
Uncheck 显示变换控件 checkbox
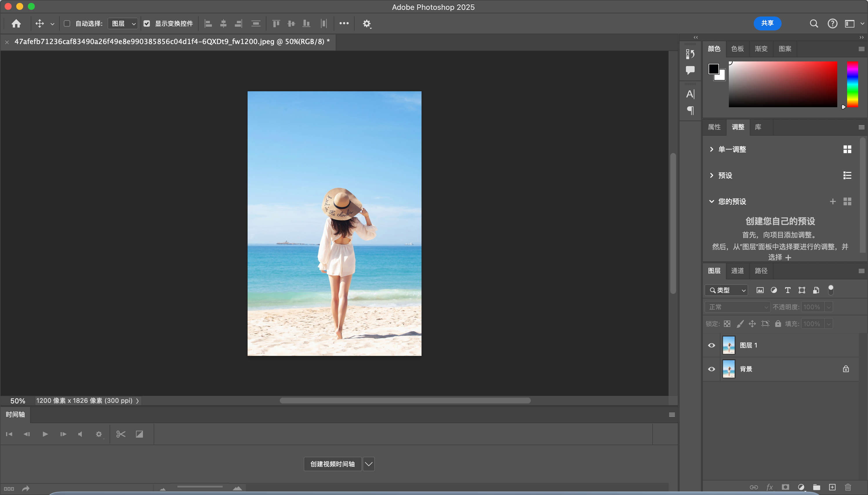click(146, 23)
